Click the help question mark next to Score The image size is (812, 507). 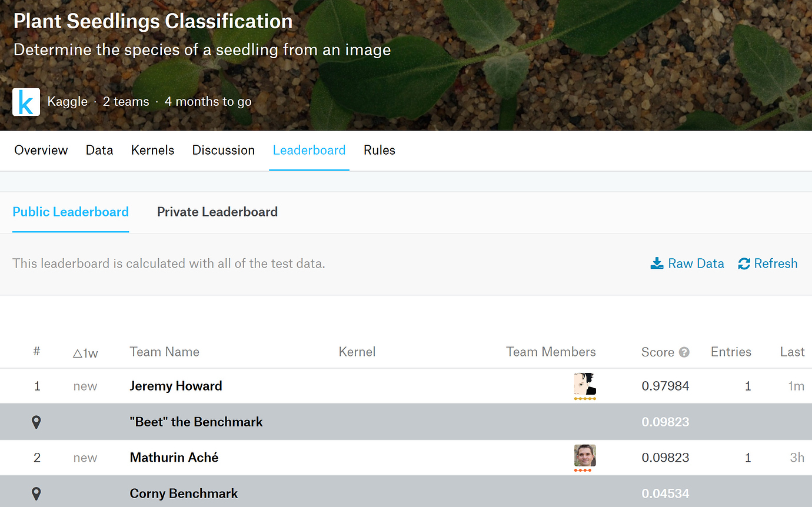684,352
